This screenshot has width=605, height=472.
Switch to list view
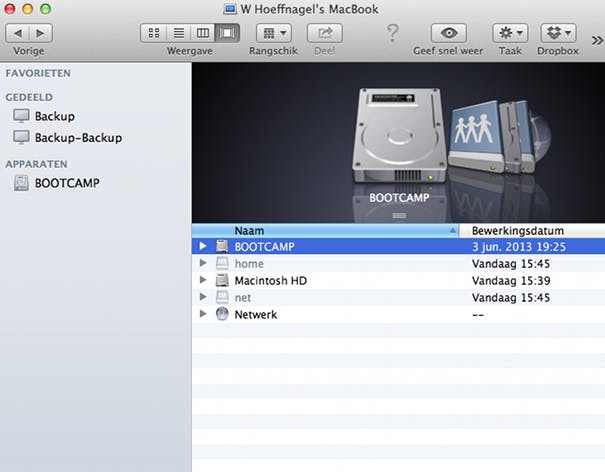pos(178,33)
